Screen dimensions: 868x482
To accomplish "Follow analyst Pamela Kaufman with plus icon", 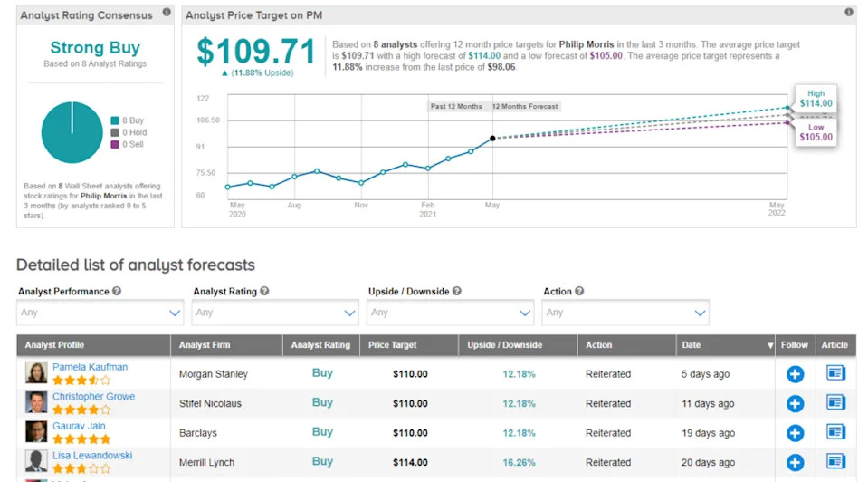I will [x=795, y=374].
